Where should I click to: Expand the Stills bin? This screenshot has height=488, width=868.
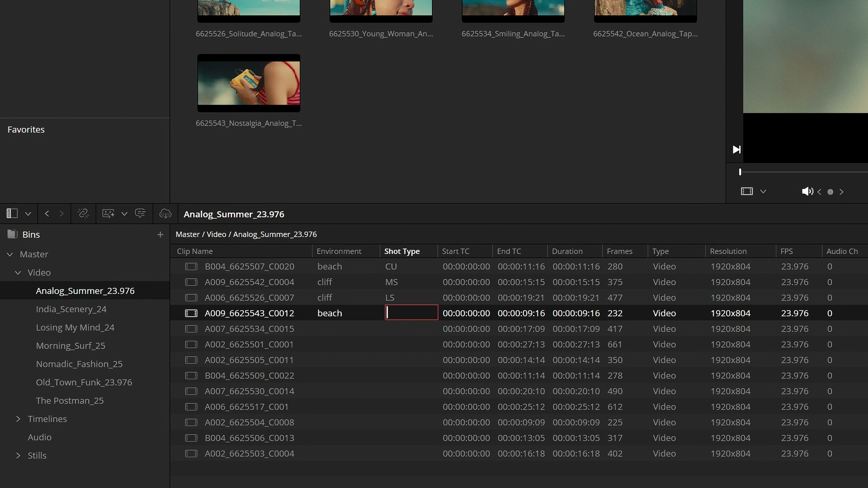click(x=18, y=455)
